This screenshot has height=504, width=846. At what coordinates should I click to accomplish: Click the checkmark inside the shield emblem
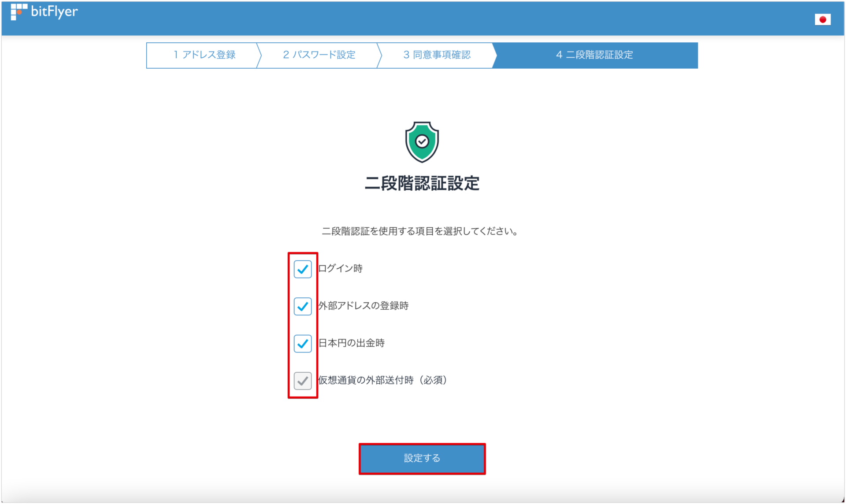[422, 141]
